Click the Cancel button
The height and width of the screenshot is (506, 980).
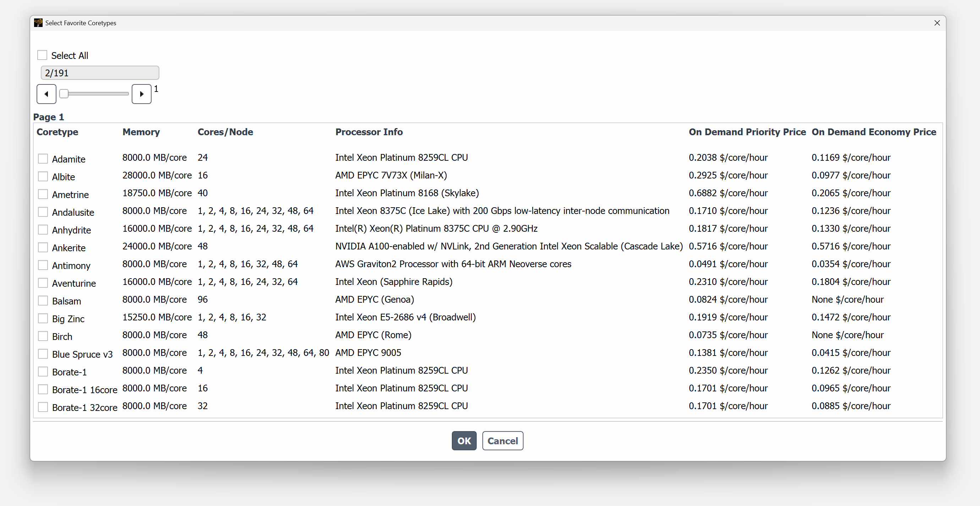coord(503,441)
